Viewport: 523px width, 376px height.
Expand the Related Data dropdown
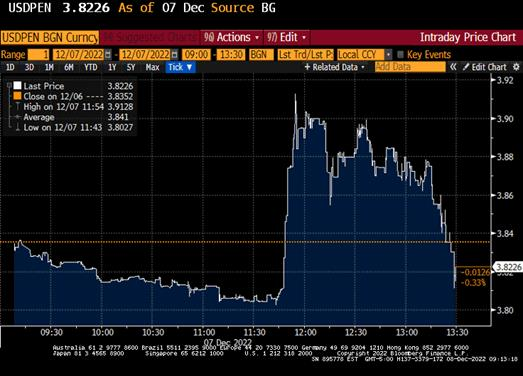coord(335,67)
